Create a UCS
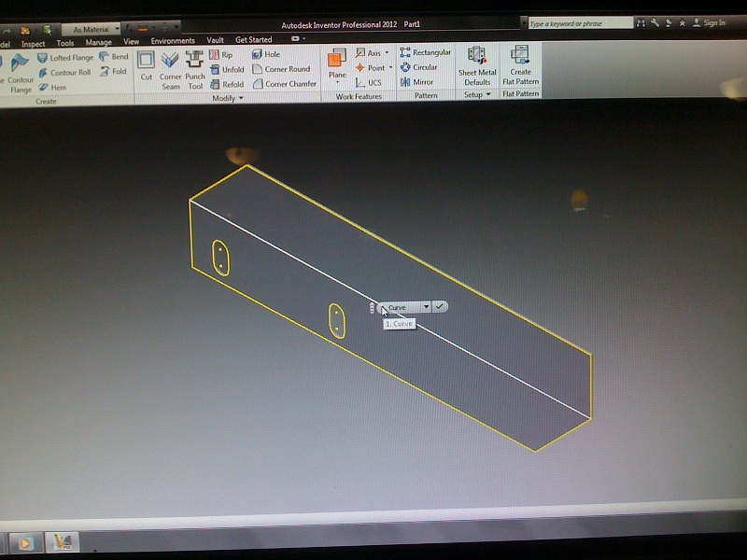 point(368,82)
